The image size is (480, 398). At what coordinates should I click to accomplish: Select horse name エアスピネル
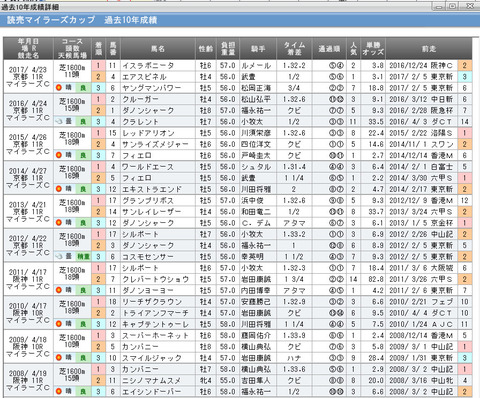(x=144, y=77)
